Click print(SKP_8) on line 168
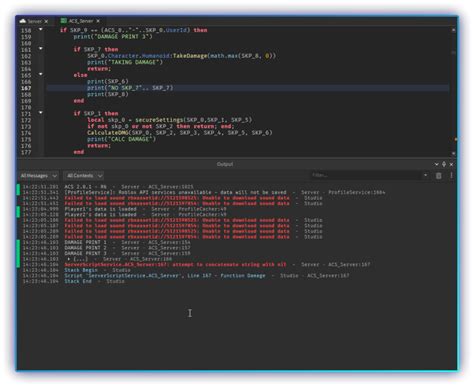This screenshot has height=387, width=474. click(x=108, y=94)
